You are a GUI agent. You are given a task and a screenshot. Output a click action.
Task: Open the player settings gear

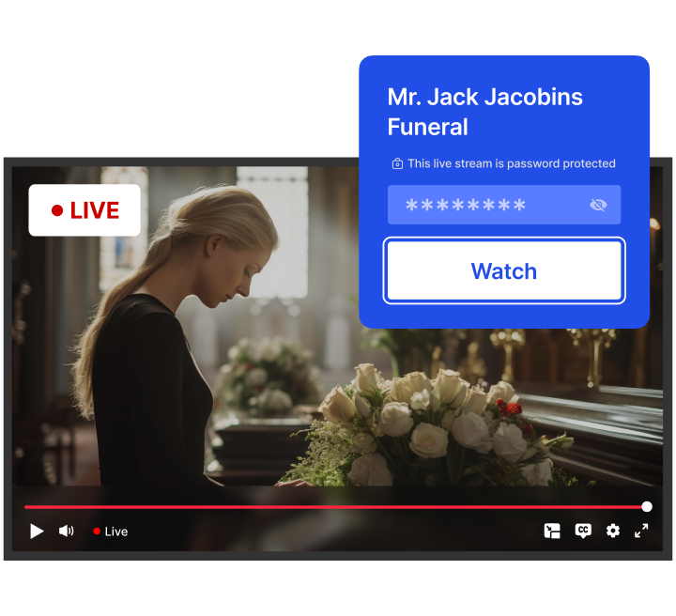612,531
